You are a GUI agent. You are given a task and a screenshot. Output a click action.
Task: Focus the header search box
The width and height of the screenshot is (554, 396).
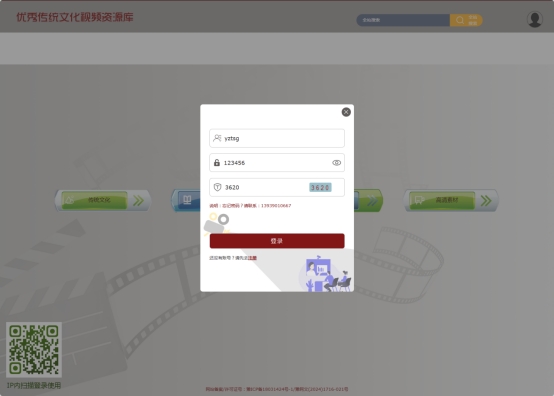(x=403, y=20)
